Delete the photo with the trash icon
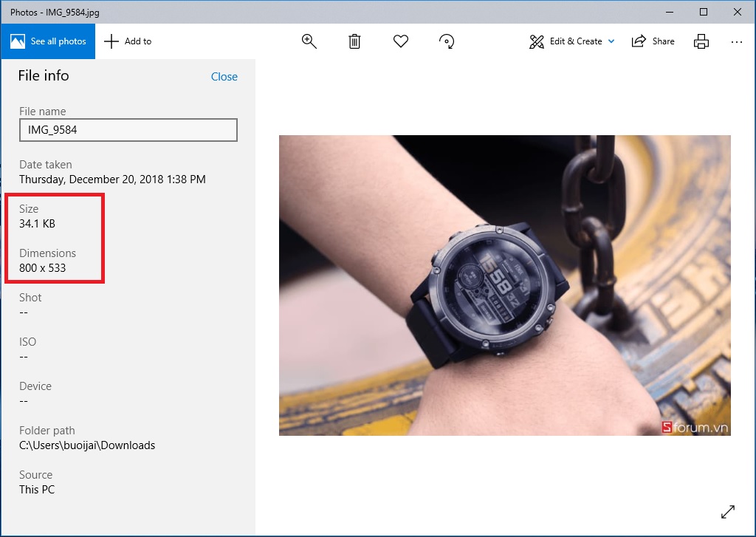Viewport: 756px width, 537px height. coord(354,41)
